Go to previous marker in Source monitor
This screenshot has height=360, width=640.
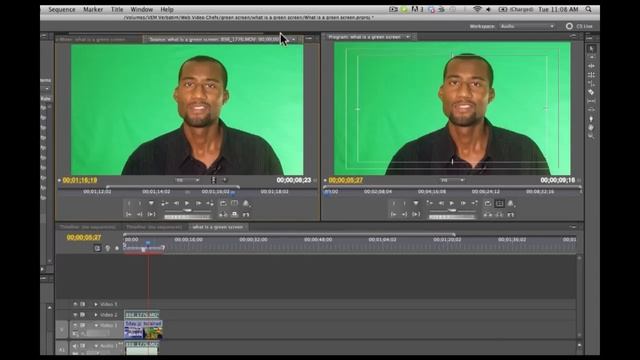[164, 203]
